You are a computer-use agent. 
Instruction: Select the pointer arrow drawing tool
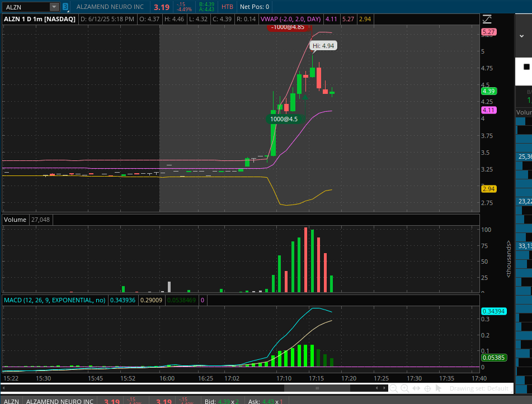(x=439, y=388)
